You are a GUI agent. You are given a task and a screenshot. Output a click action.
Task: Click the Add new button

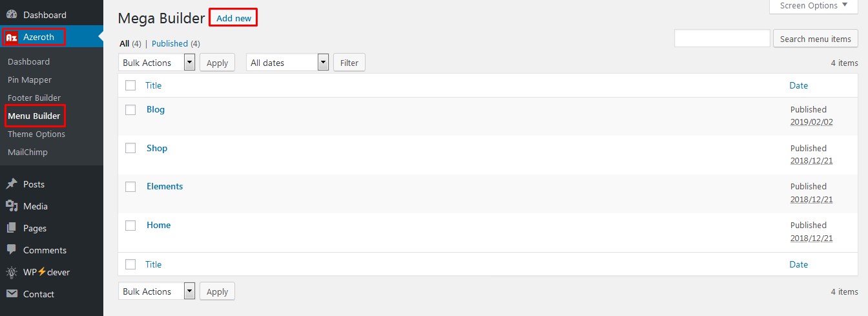(x=234, y=18)
